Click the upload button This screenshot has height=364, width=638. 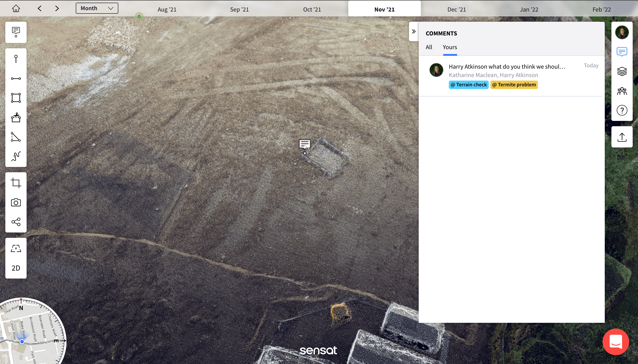(622, 137)
